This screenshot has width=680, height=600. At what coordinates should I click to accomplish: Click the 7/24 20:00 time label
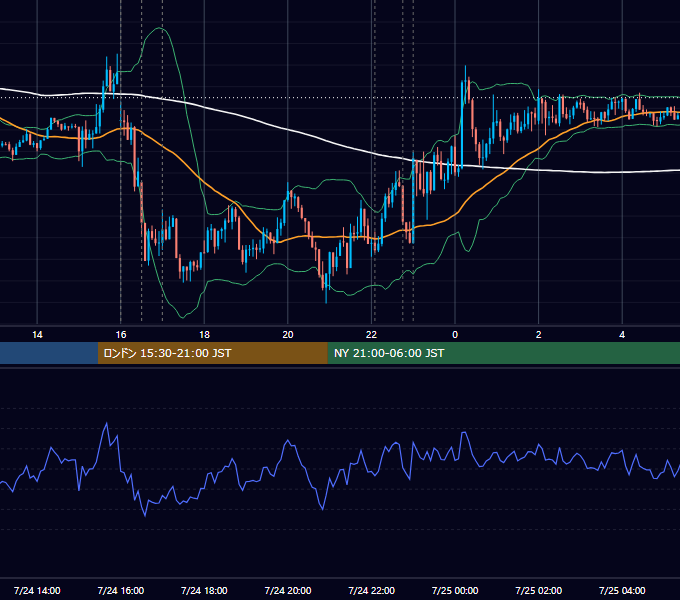point(288,590)
